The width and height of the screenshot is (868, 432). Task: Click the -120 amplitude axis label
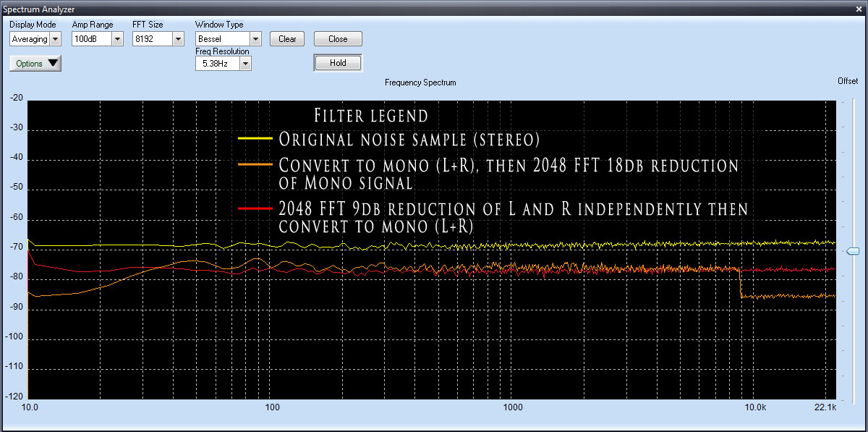point(14,397)
